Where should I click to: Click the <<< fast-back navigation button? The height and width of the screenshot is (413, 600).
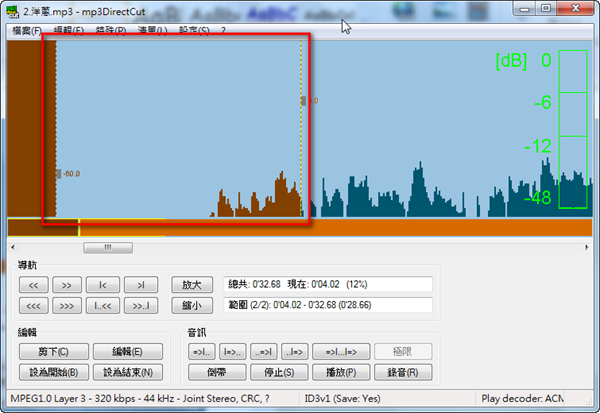click(x=34, y=306)
